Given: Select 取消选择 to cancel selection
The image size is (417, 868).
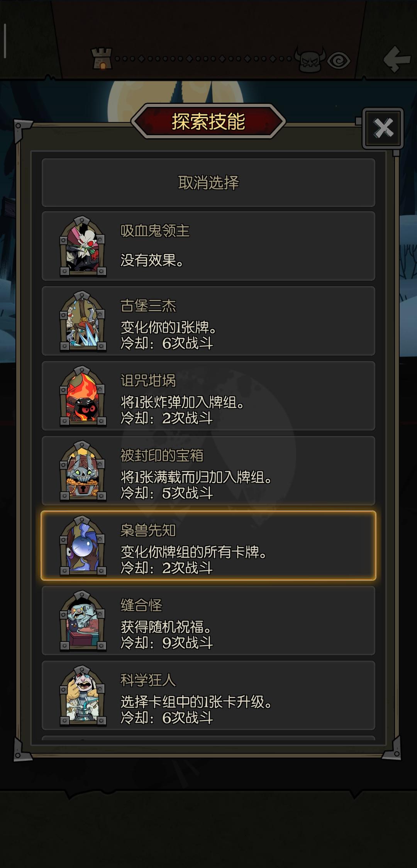Looking at the screenshot, I should point(208,182).
